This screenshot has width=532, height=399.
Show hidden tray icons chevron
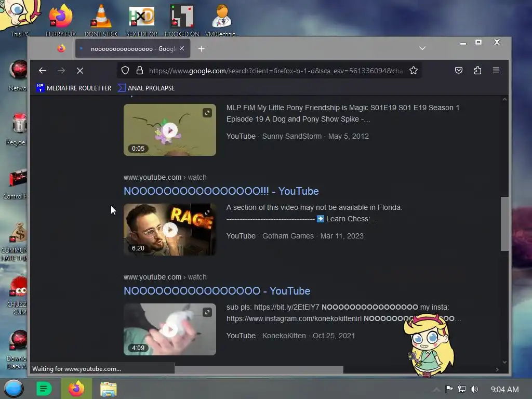pyautogui.click(x=436, y=390)
